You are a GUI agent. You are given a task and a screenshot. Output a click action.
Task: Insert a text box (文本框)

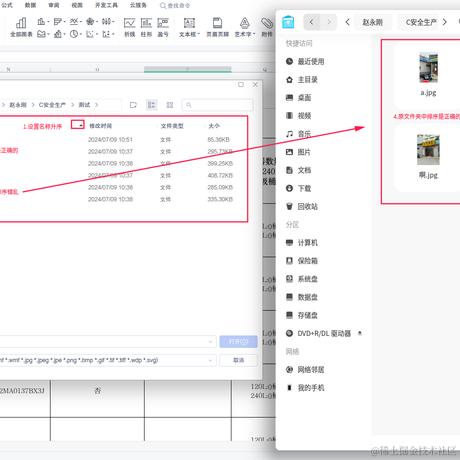coord(189,27)
